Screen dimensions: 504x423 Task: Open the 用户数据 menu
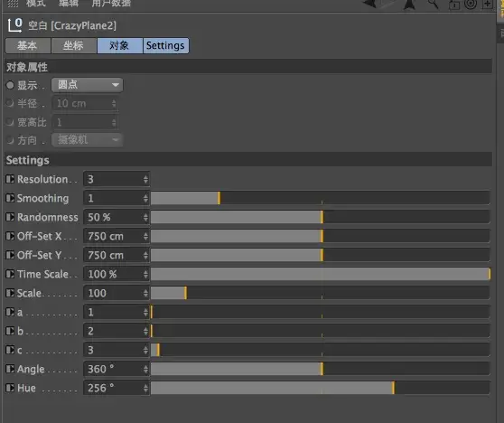coord(111,4)
